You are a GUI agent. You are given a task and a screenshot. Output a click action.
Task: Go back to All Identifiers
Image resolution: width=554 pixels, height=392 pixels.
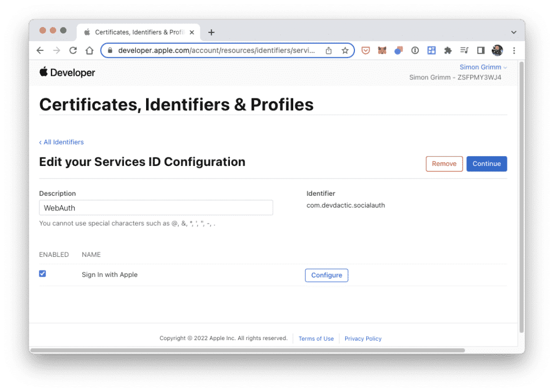[61, 142]
